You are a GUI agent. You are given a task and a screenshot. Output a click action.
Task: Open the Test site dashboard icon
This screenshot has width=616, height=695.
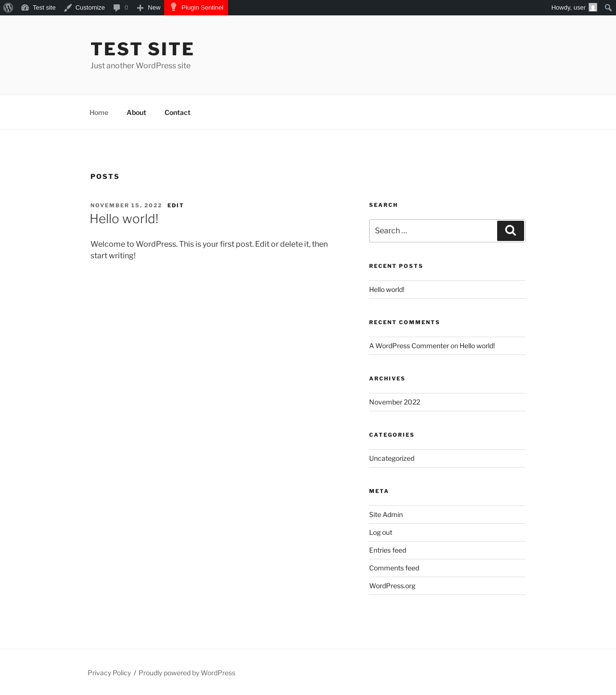(x=25, y=8)
